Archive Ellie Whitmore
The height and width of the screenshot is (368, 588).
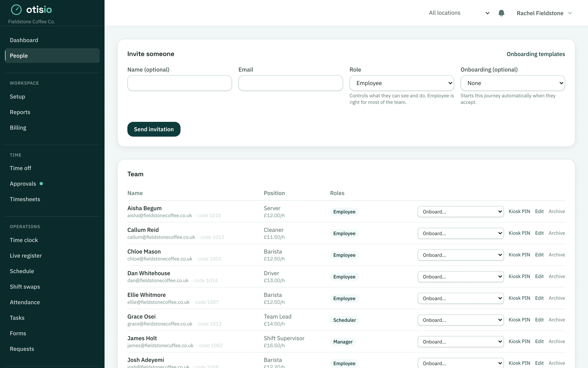coord(557,298)
